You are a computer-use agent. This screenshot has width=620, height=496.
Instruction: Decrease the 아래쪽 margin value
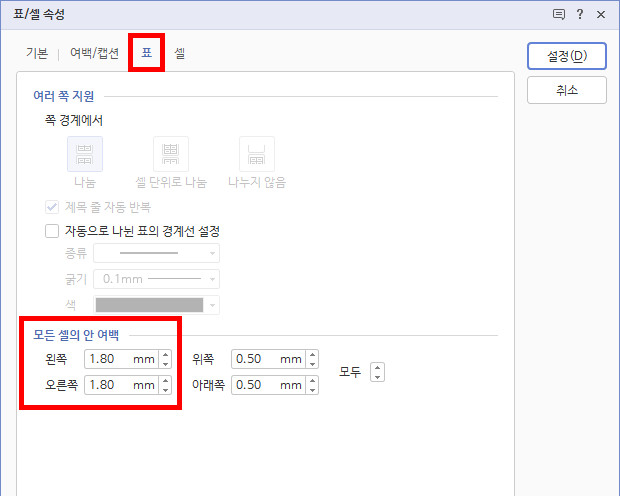[x=312, y=390]
